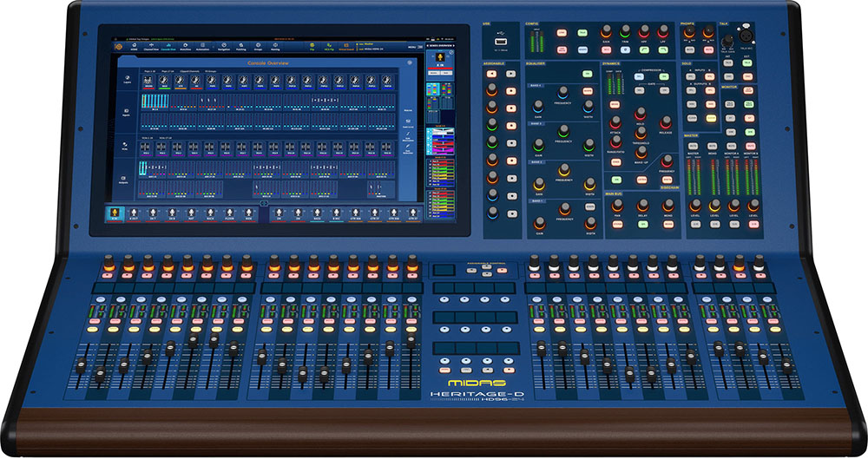Open Navigation icon in touchscreen toolbar
This screenshot has width=868, height=459.
coord(224,46)
